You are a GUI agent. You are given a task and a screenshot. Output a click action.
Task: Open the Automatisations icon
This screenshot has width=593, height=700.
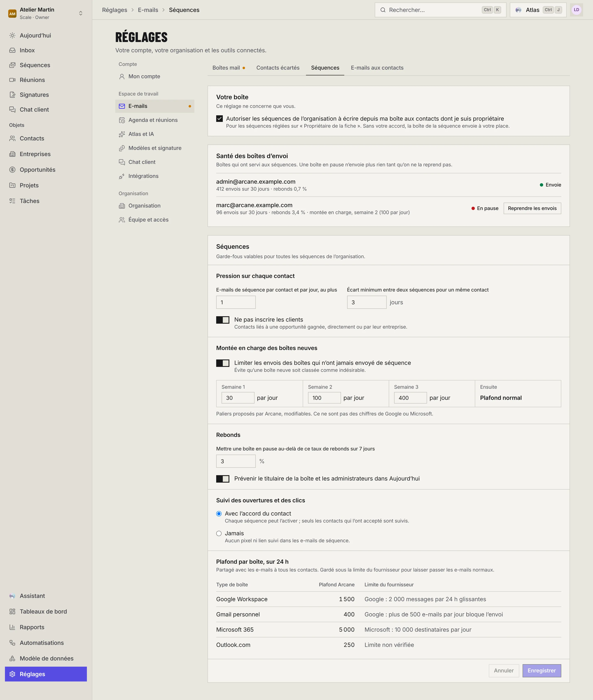(12, 643)
